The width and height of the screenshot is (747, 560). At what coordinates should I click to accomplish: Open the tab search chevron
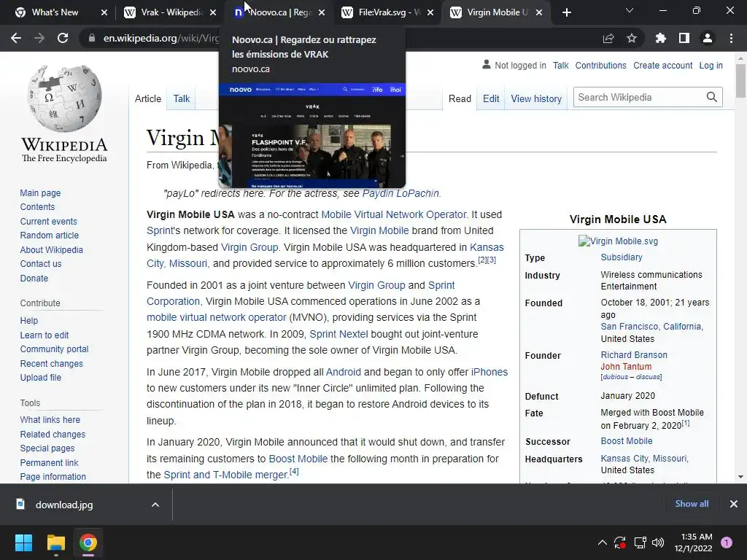pos(630,10)
